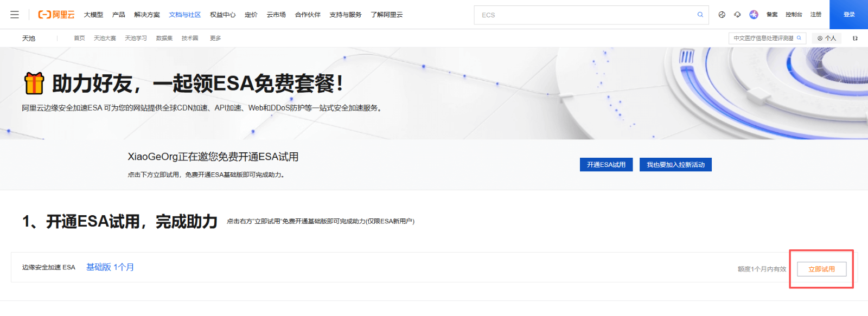This screenshot has height=316, width=868.
Task: Click the Tianchi search magnifier icon
Action: pos(799,38)
